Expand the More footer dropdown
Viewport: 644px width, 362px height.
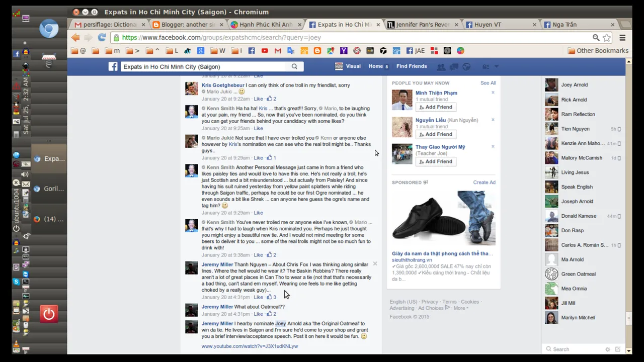pyautogui.click(x=460, y=308)
